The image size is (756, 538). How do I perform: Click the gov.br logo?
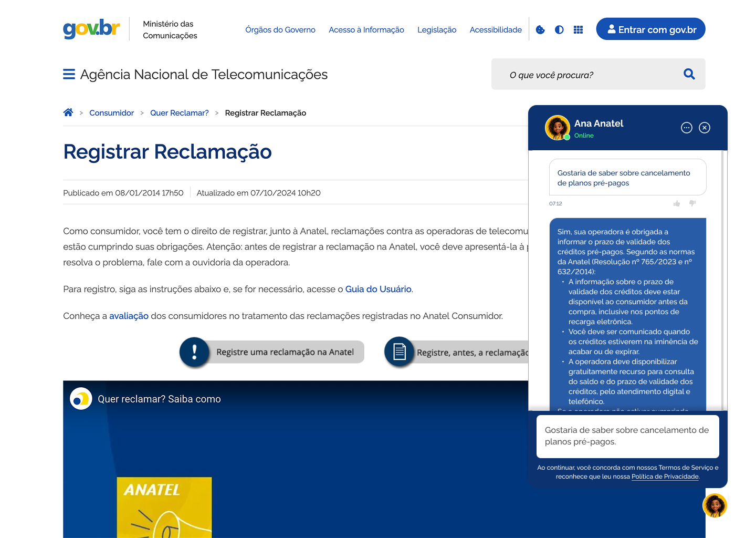tap(91, 29)
